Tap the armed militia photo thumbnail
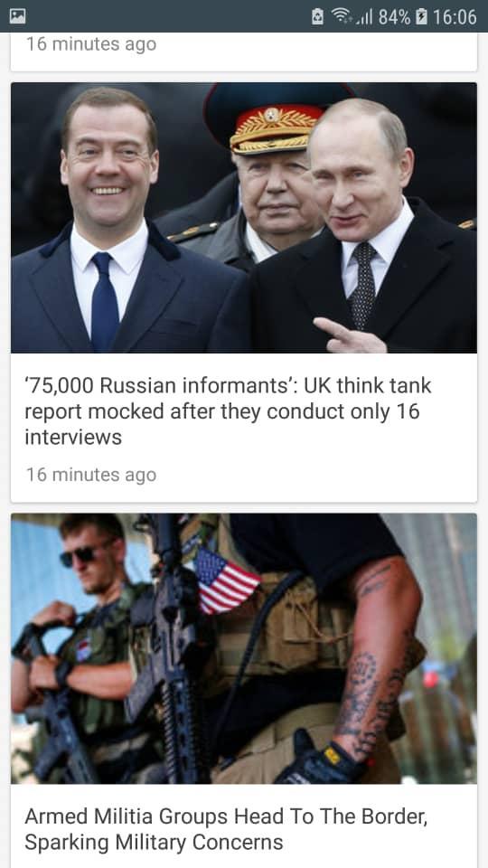Image resolution: width=488 pixels, height=868 pixels. [243, 648]
